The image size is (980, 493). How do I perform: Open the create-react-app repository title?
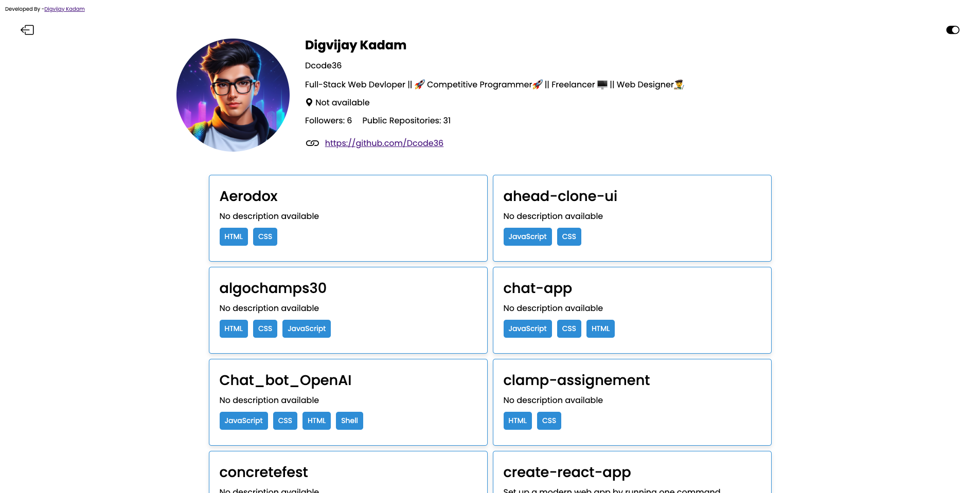click(566, 472)
